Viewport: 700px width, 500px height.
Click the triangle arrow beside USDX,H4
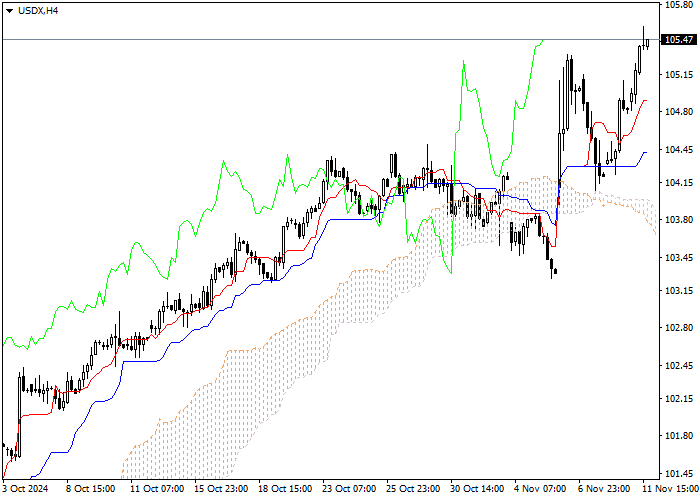(9, 11)
